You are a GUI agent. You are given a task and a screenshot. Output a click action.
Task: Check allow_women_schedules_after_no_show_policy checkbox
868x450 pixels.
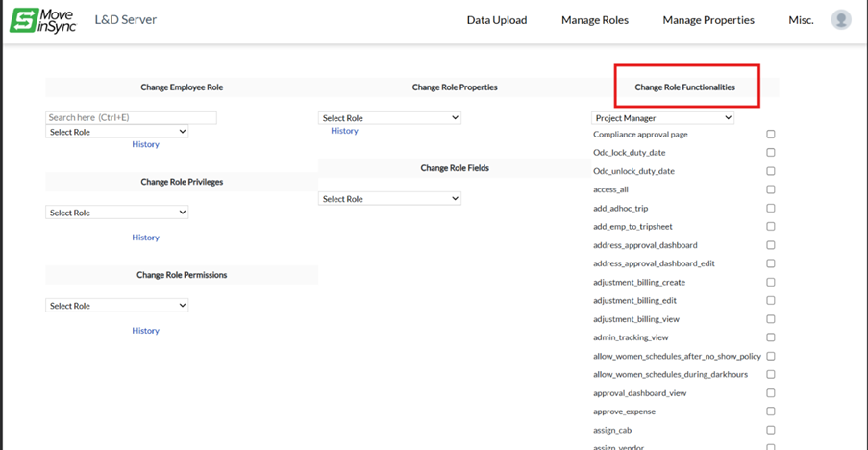tap(771, 356)
